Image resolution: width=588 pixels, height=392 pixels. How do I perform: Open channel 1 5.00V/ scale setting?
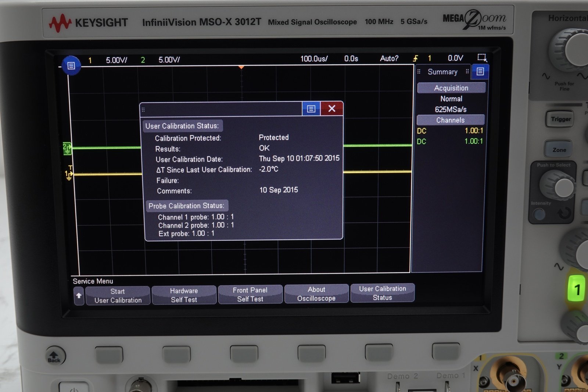pos(116,60)
